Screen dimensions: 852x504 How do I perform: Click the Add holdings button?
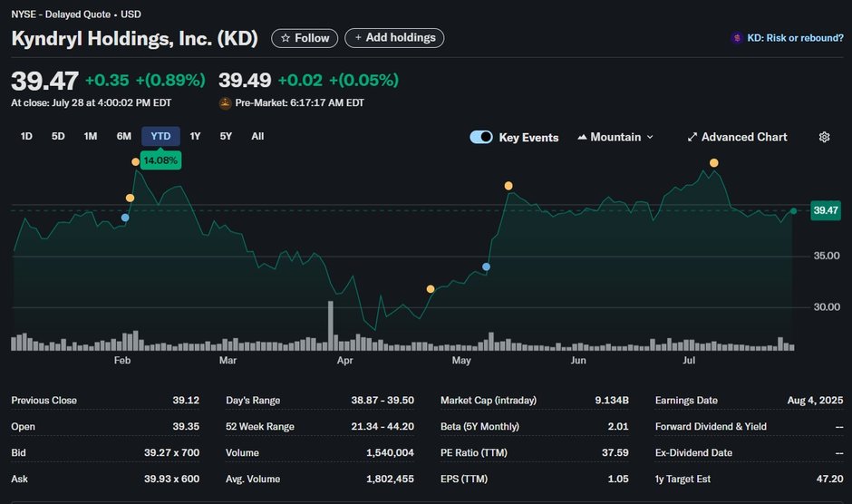pyautogui.click(x=394, y=38)
